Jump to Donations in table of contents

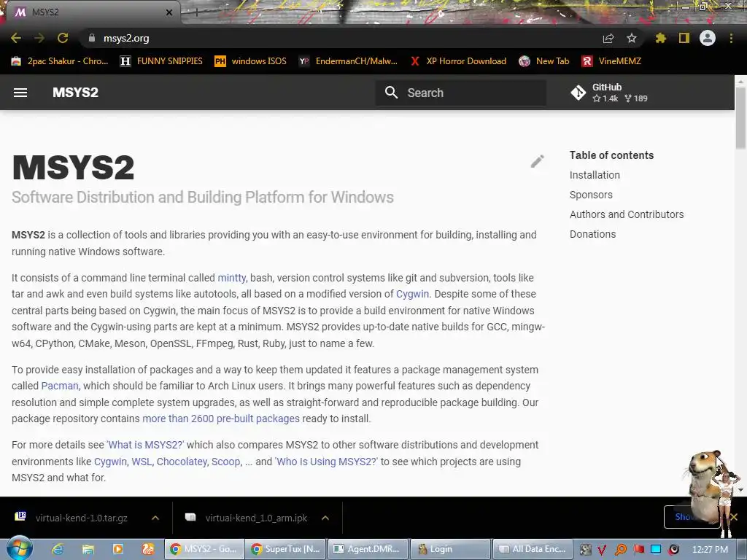click(592, 234)
